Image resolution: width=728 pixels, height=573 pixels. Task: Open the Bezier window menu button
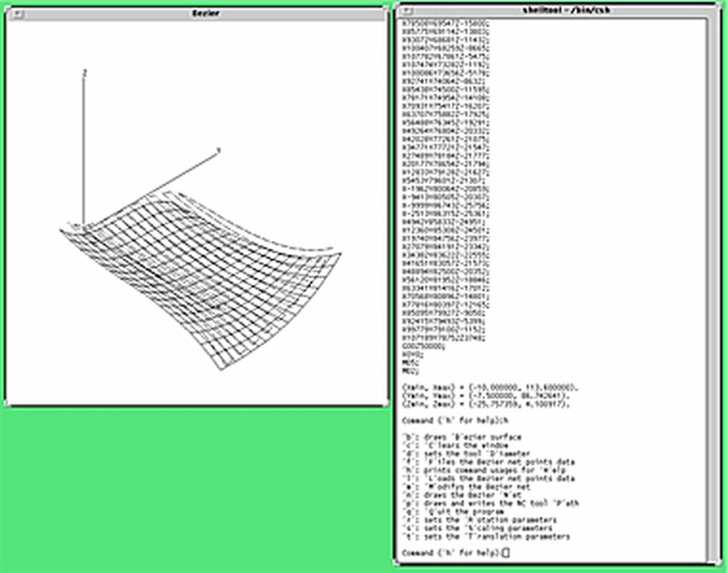pos(18,15)
